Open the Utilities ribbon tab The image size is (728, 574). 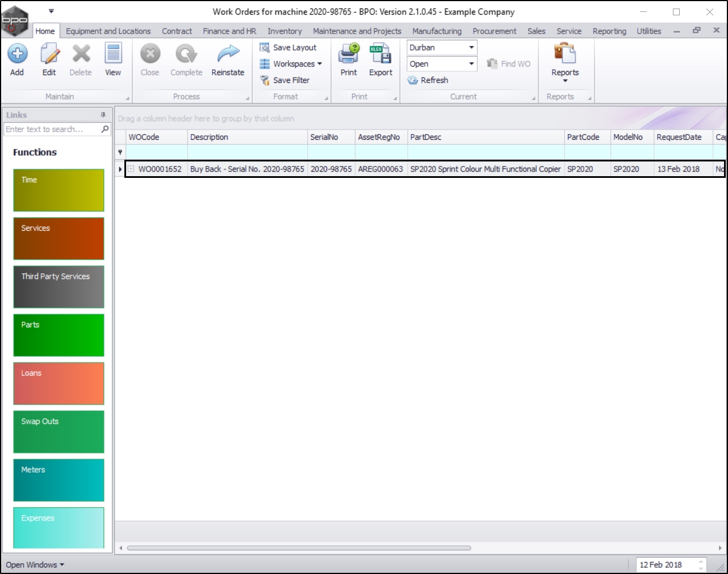pyautogui.click(x=649, y=31)
